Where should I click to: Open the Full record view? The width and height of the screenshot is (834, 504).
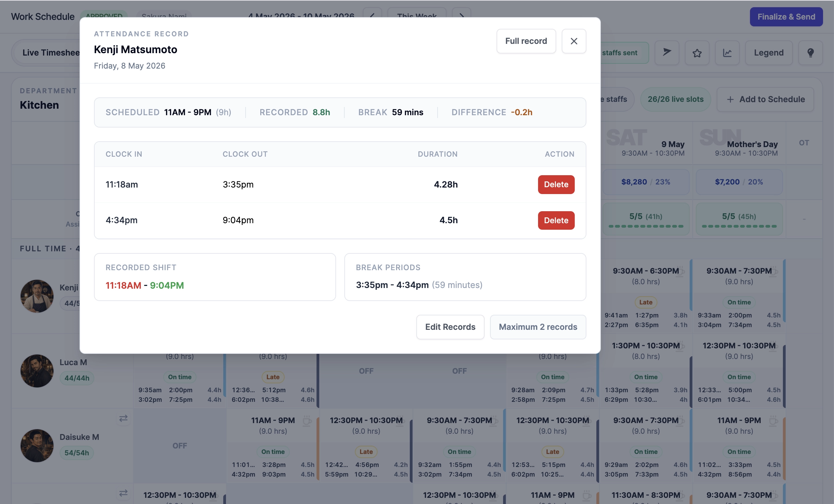tap(526, 41)
